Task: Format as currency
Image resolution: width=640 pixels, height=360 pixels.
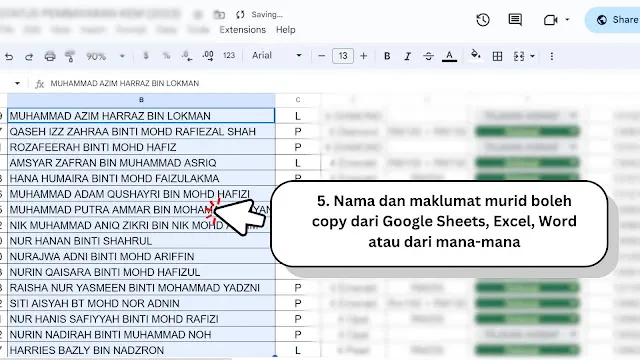Action: 146,56
